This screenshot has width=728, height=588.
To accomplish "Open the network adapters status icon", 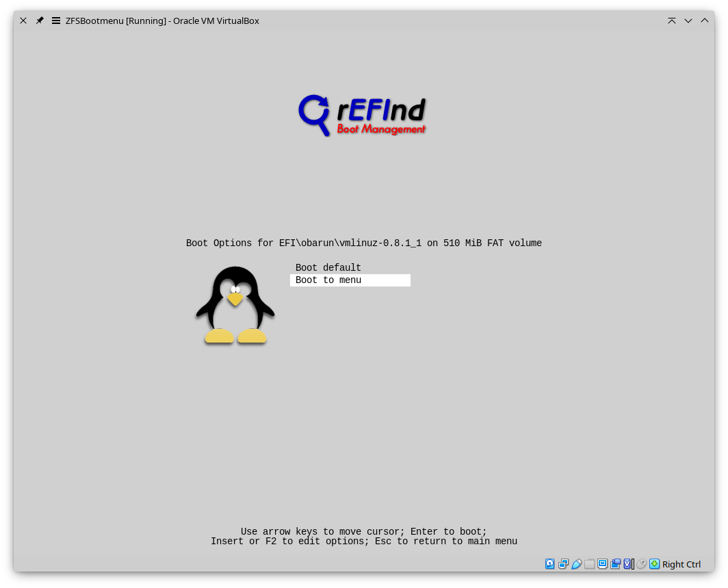I will (x=563, y=564).
